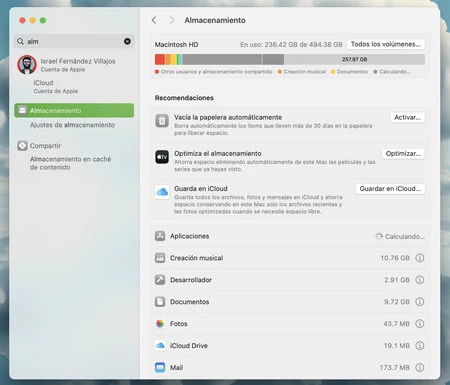The width and height of the screenshot is (450, 385).
Task: Click the free space 257.97 GB segment
Action: 354,59
